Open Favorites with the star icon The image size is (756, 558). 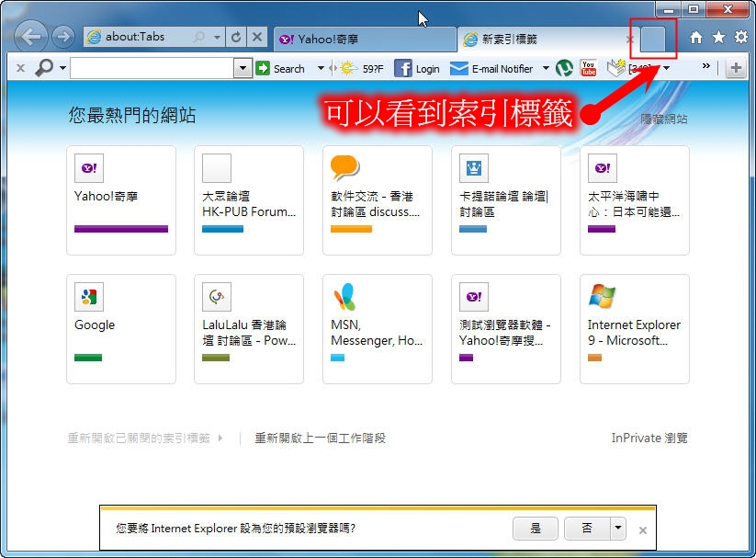[x=718, y=37]
